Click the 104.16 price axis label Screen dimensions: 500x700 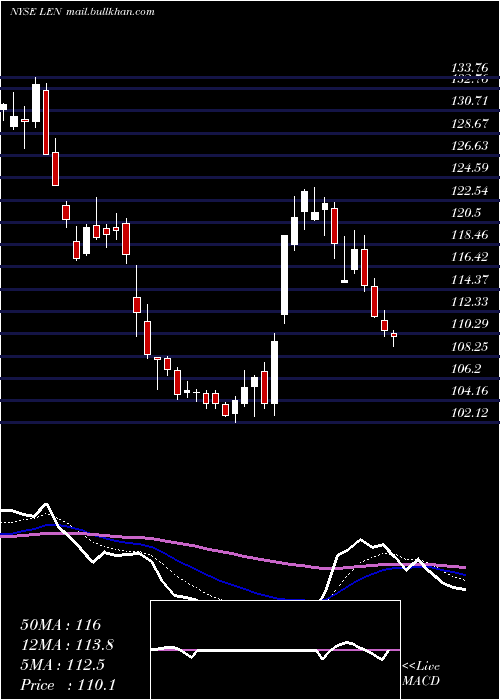point(469,391)
